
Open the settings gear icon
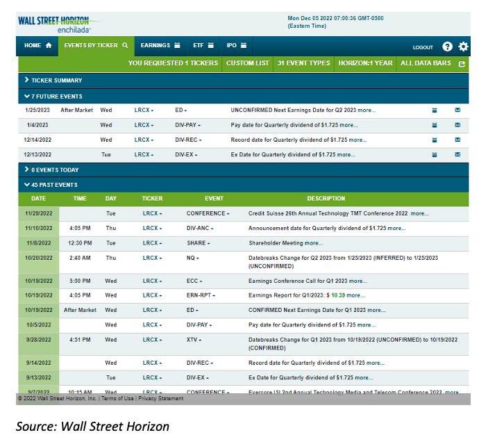463,47
